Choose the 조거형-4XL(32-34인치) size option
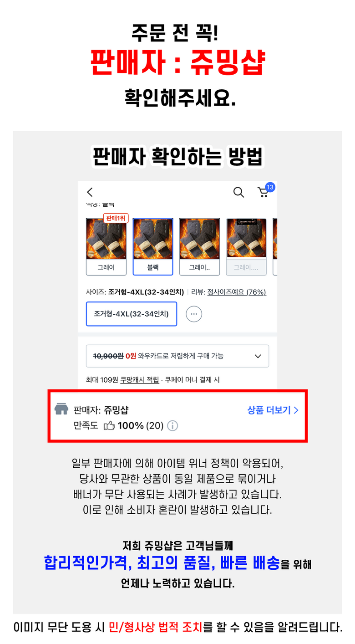Image resolution: width=355 pixels, height=644 pixels. point(132,314)
